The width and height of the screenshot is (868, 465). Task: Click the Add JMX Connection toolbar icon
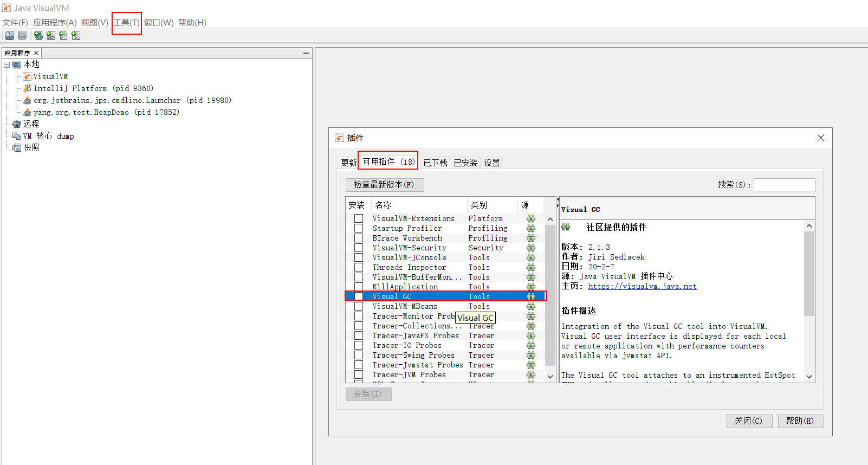tap(51, 36)
